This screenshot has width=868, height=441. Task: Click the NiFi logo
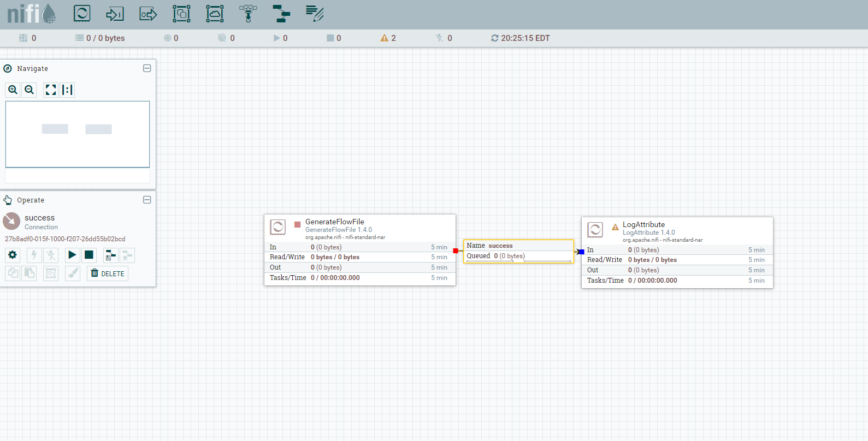(x=32, y=14)
